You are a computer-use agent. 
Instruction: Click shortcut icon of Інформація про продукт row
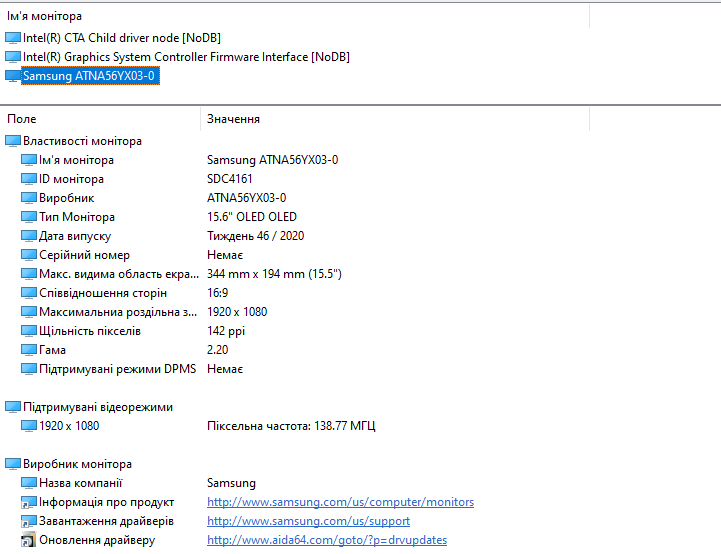29,503
